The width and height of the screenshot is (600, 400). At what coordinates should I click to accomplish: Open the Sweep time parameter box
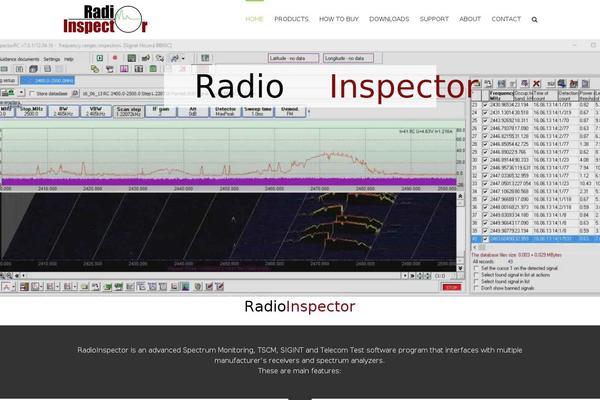coord(258,111)
